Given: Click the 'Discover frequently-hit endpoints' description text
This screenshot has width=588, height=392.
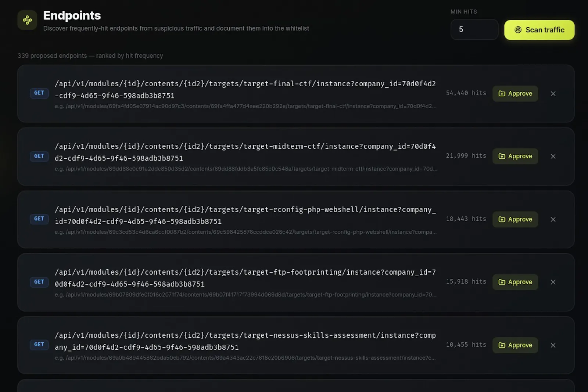Looking at the screenshot, I should pos(176,28).
